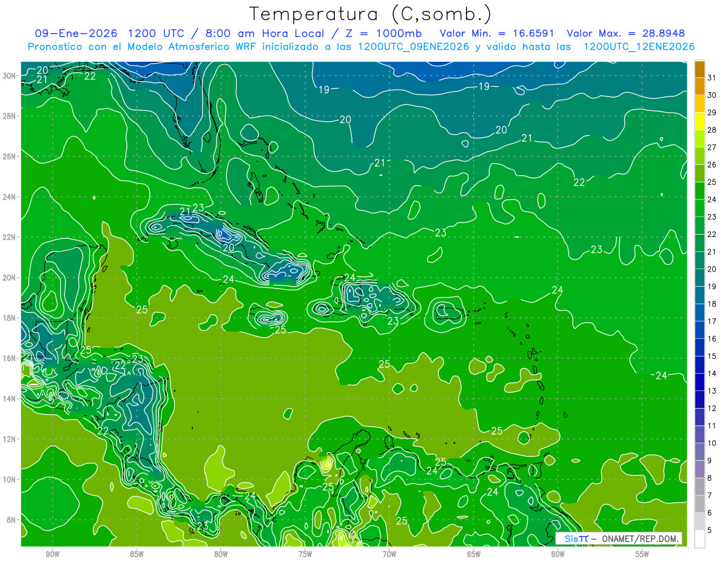Screen dimensions: 728x562
Task: Click the color scale label 26
Action: [712, 165]
